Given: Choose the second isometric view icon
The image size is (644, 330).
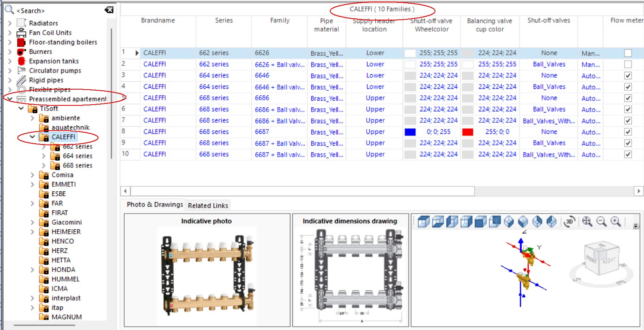Looking at the screenshot, I should coord(523,222).
